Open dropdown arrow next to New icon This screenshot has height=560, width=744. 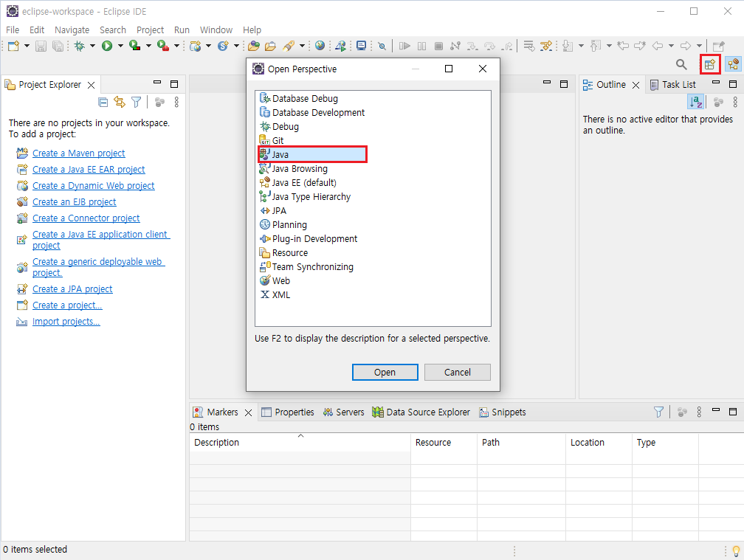click(27, 46)
